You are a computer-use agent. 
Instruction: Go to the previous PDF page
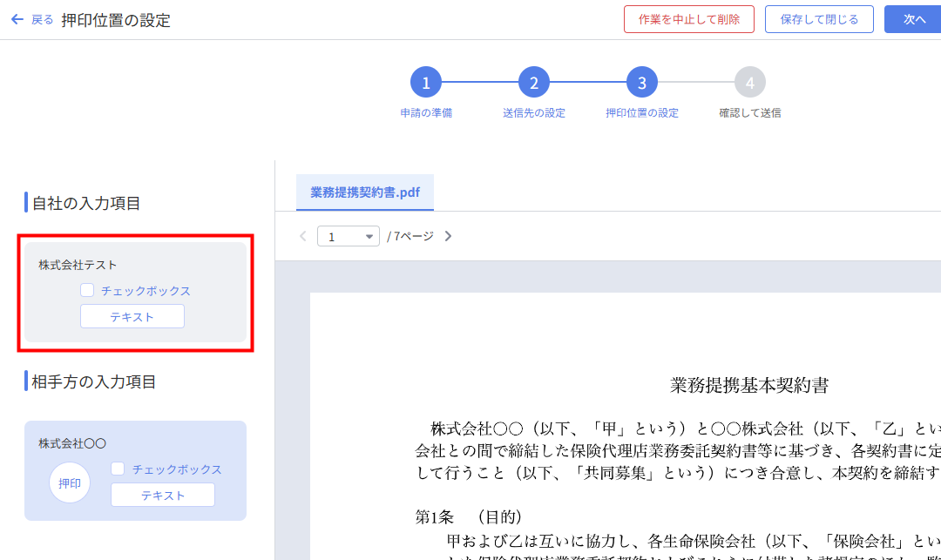point(303,236)
